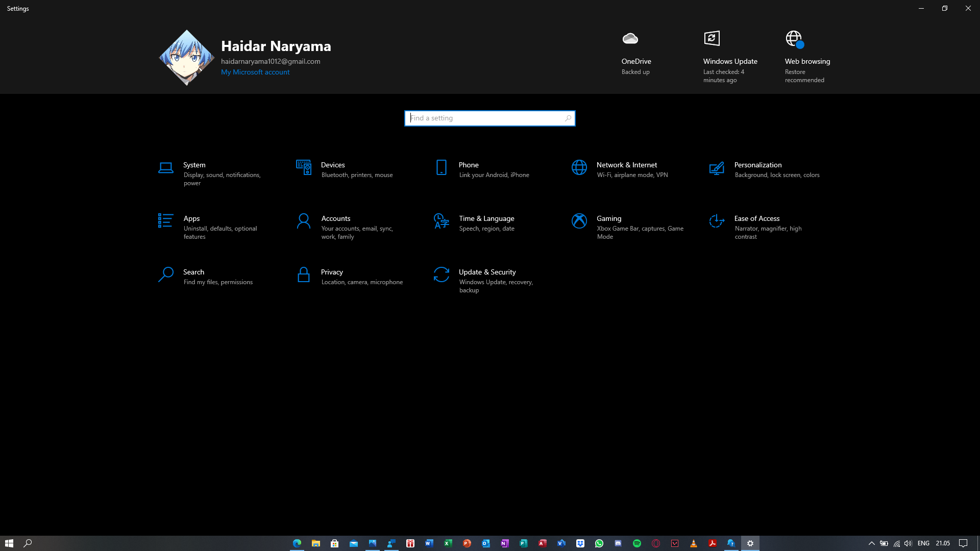The height and width of the screenshot is (551, 980).
Task: Open the Windows Start menu
Action: (x=9, y=543)
